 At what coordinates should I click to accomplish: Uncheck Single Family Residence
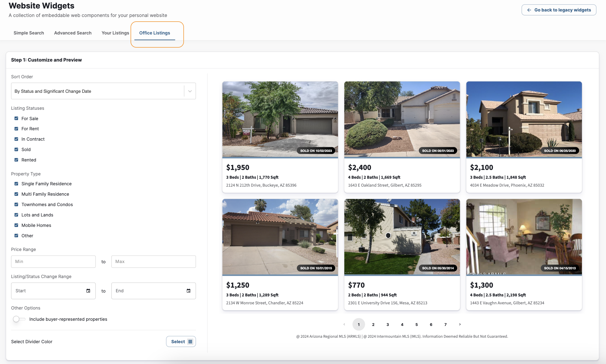coord(16,184)
